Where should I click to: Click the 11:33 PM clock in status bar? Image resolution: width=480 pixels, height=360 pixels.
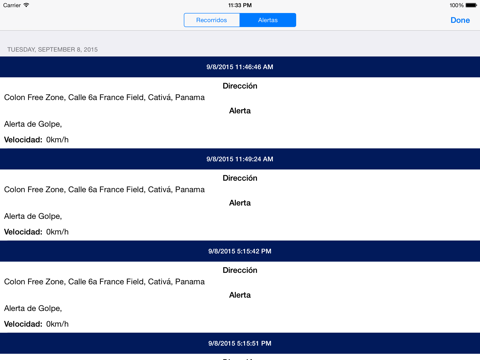[x=240, y=5]
